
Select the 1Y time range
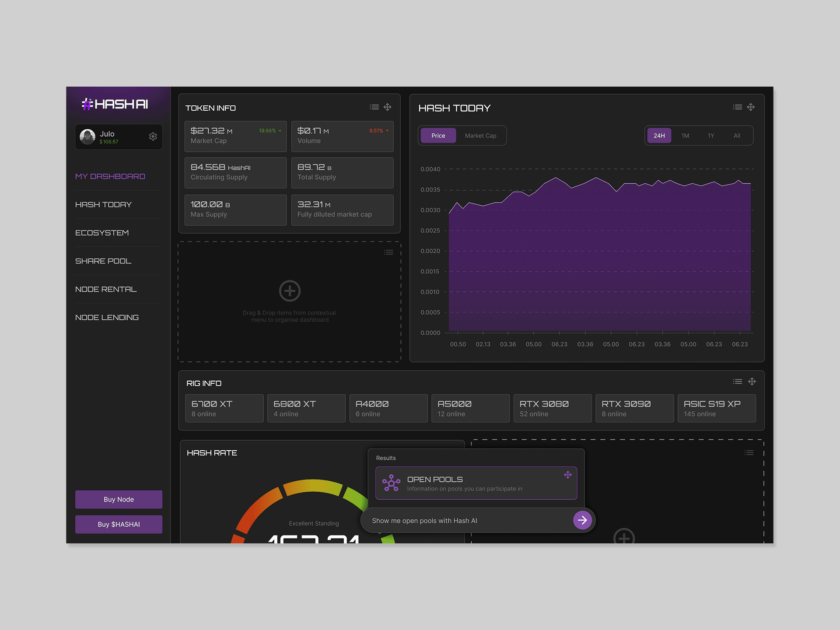coord(711,136)
